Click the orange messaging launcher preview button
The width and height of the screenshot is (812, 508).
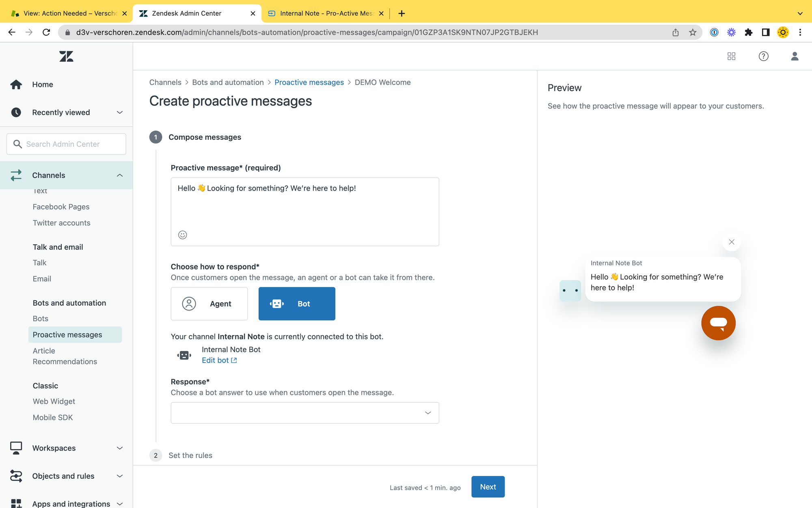pyautogui.click(x=718, y=323)
